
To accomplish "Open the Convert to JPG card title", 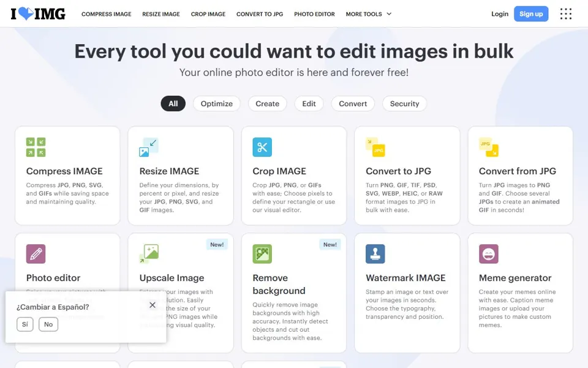I will 398,171.
